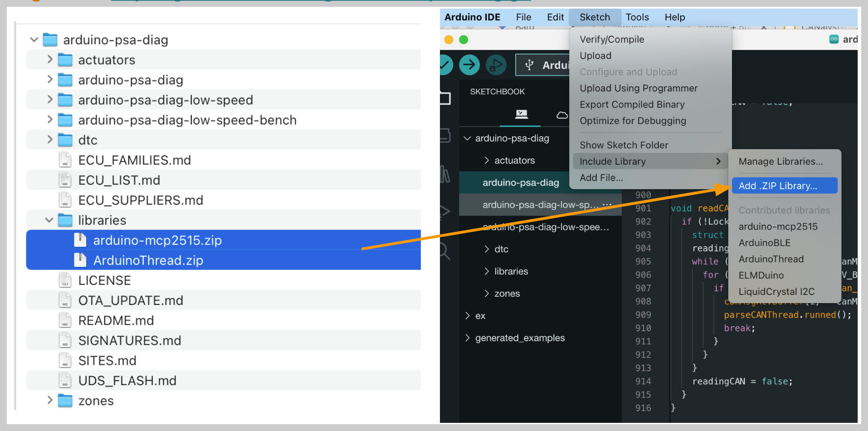
Task: Expand the arduino-psa-diag-low-speed folder in Finder
Action: click(x=50, y=99)
